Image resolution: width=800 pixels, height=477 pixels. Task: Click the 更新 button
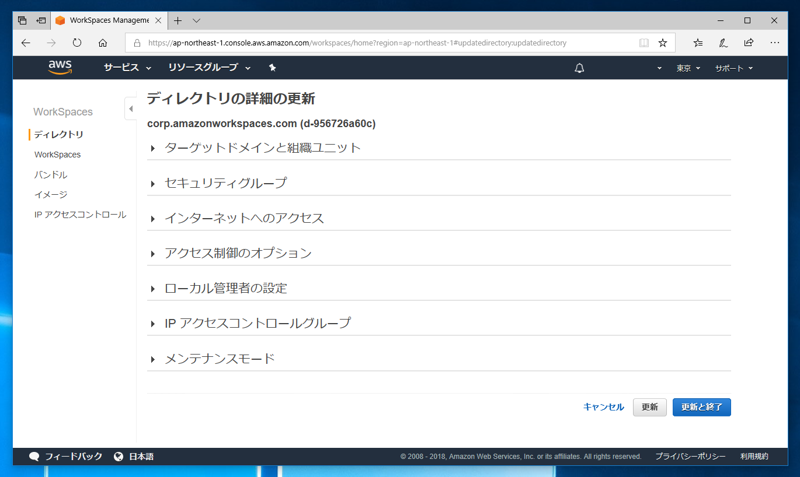coord(649,407)
